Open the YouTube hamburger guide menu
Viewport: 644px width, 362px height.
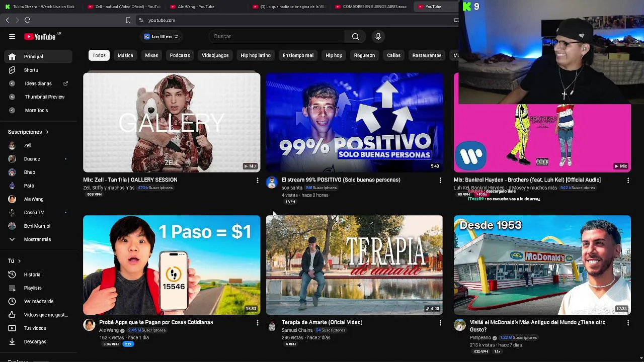[x=12, y=37]
